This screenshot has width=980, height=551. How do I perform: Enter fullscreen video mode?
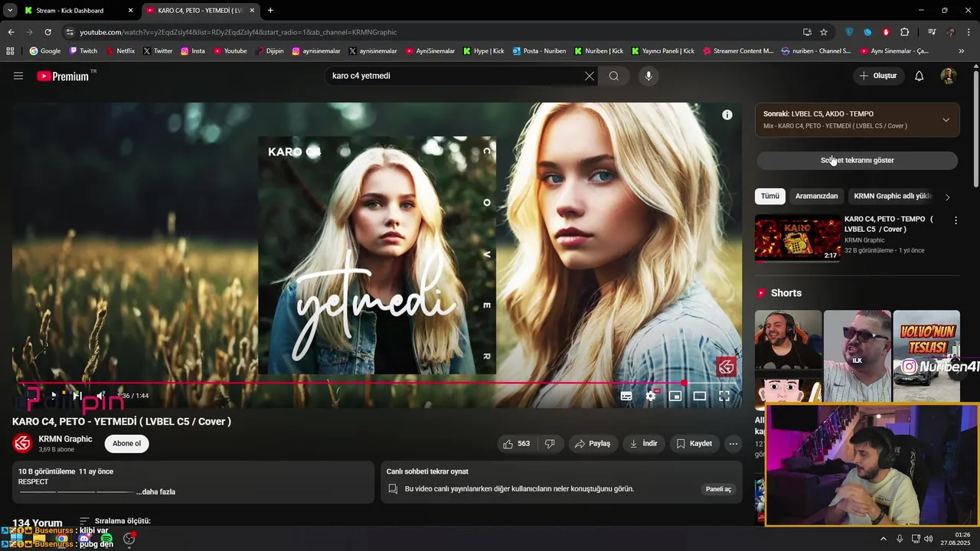724,396
